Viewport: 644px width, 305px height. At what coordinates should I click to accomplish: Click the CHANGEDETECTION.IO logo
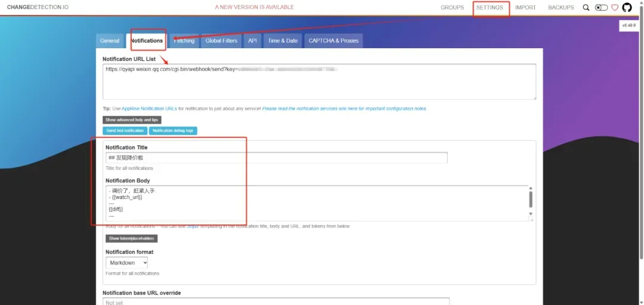[38, 8]
